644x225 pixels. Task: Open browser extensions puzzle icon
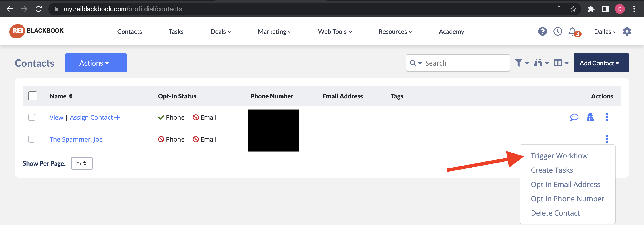[x=591, y=9]
